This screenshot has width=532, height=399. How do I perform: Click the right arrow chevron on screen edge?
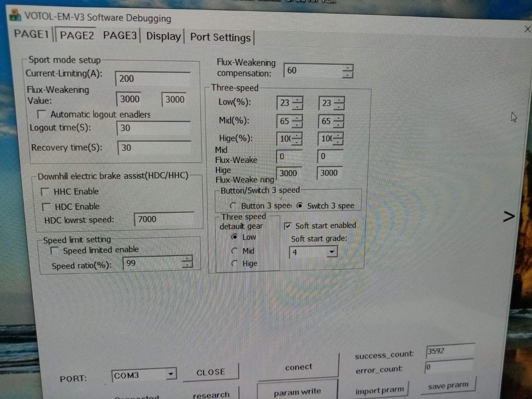tap(509, 216)
